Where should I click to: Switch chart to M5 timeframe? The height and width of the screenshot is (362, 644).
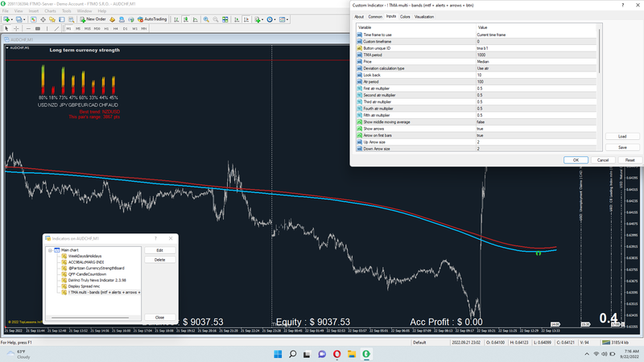[78, 29]
